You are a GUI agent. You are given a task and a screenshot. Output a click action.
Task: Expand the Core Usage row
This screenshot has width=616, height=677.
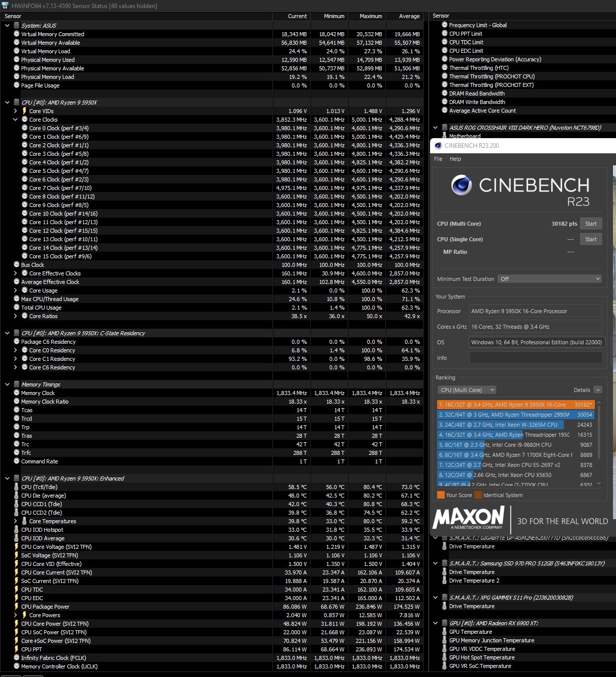[15, 291]
